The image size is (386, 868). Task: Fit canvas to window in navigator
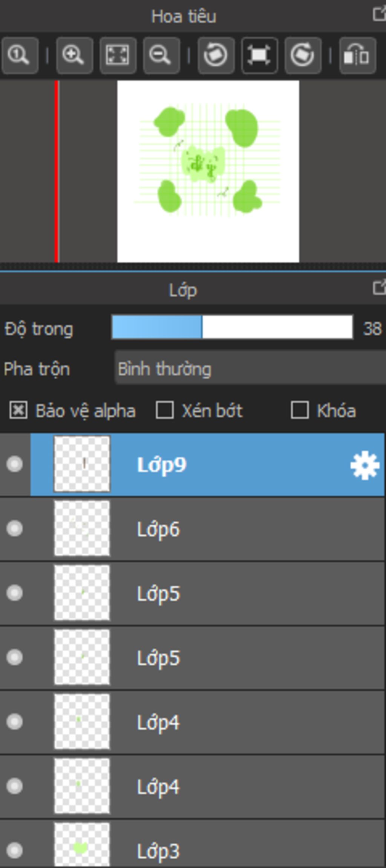tap(118, 55)
